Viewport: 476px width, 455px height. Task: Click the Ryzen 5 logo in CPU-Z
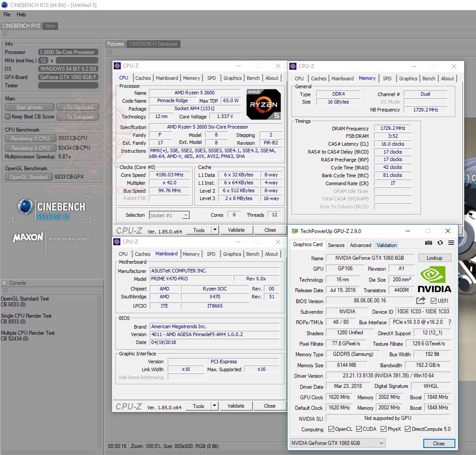coord(263,104)
